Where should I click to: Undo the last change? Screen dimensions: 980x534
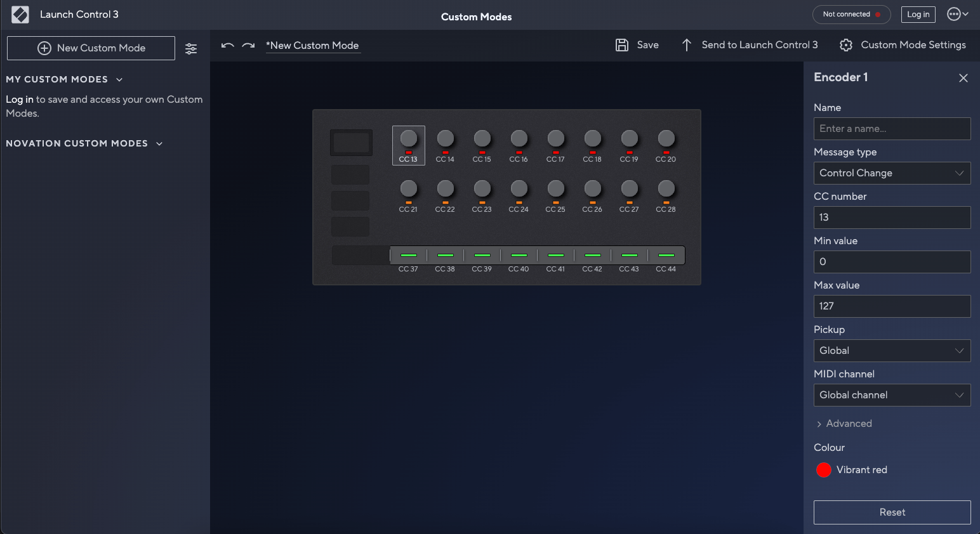point(228,46)
